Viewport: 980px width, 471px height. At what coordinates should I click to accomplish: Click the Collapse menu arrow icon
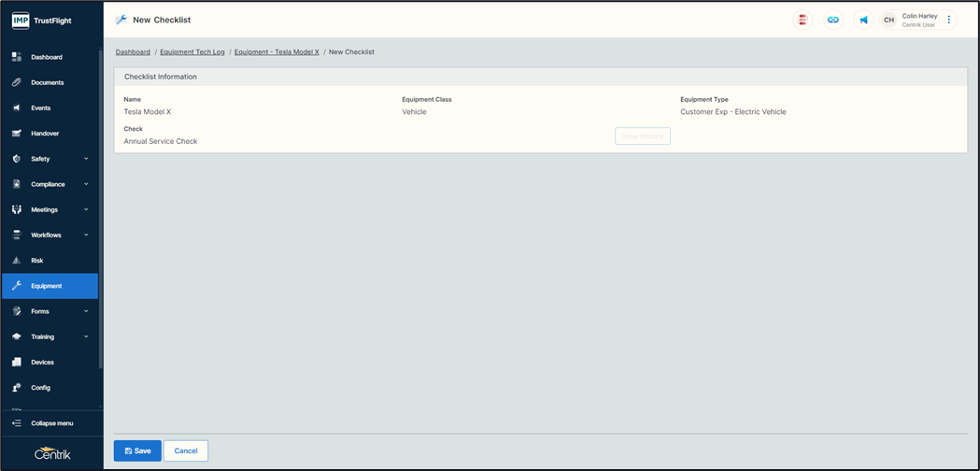point(17,423)
